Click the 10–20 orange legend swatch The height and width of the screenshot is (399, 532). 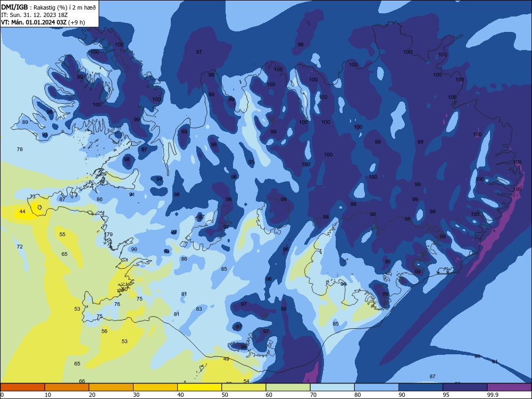point(67,387)
